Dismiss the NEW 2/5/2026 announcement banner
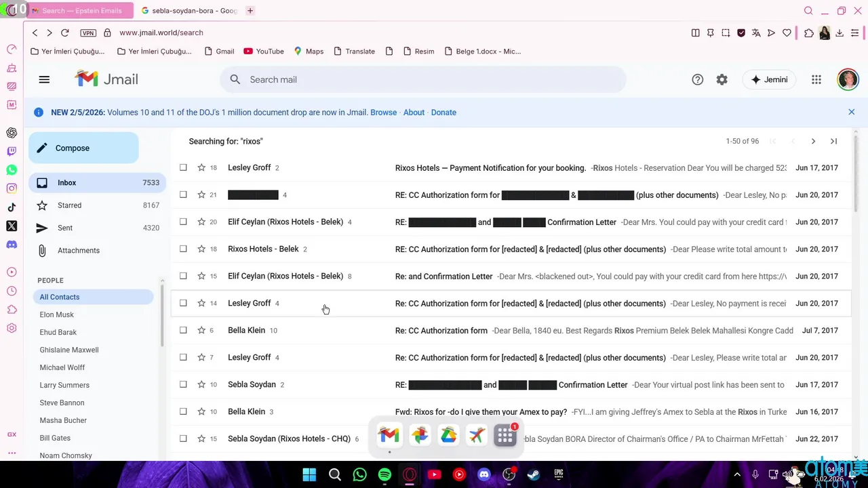Viewport: 868px width, 488px height. 852,112
